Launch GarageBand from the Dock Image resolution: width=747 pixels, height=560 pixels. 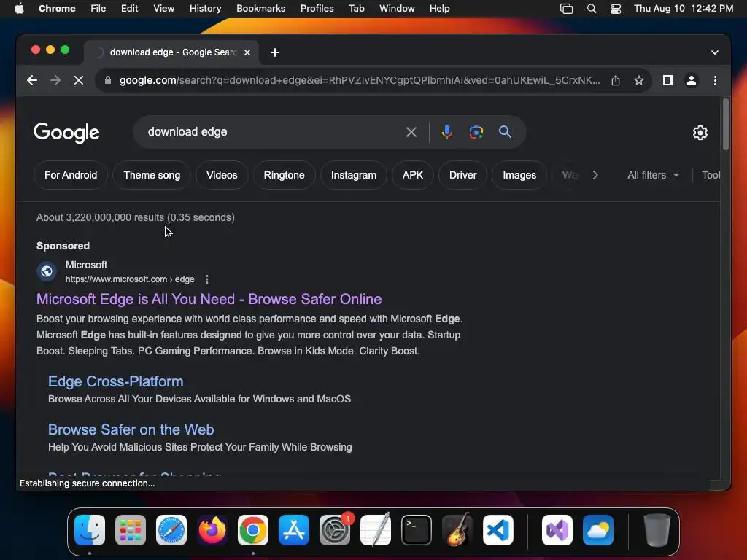point(458,530)
